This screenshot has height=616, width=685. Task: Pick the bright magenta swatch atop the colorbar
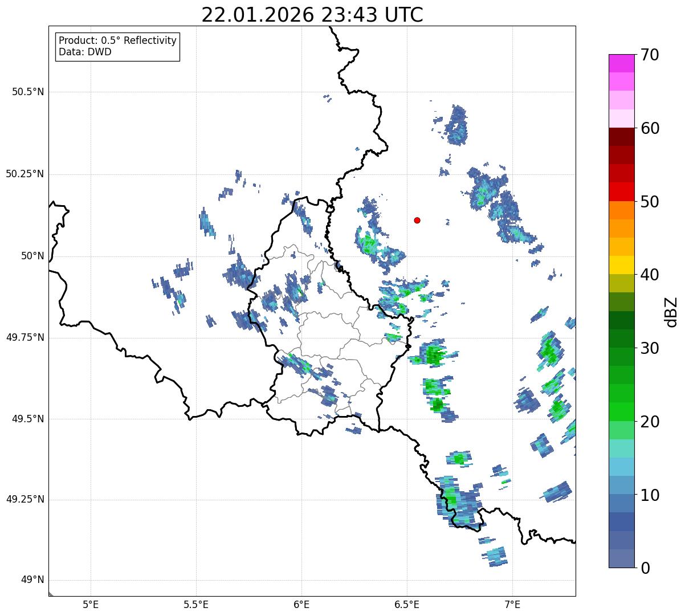pos(621,63)
